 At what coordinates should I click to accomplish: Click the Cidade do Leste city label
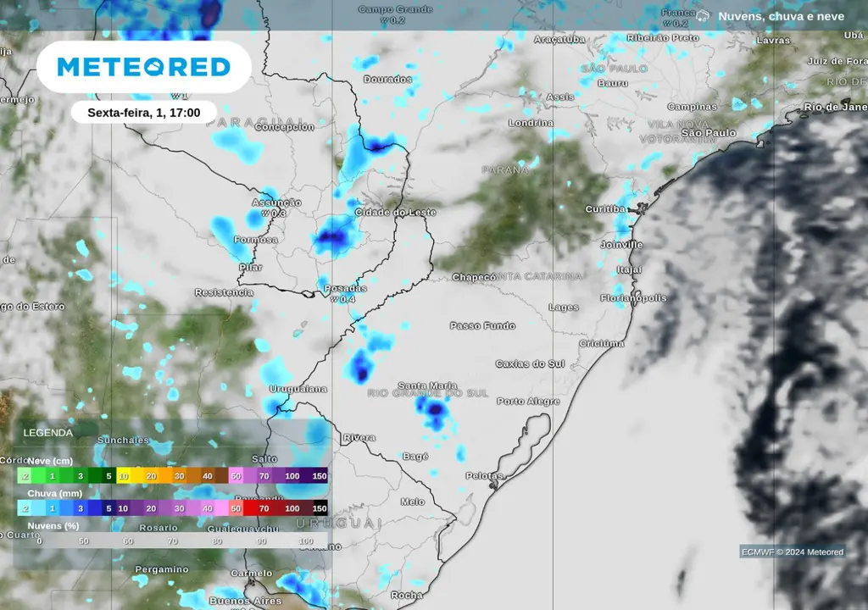395,212
